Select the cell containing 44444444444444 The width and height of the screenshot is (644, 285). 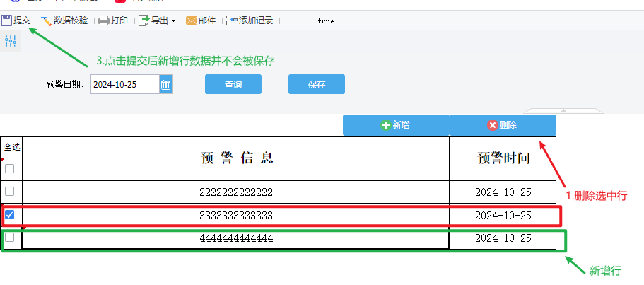235,238
